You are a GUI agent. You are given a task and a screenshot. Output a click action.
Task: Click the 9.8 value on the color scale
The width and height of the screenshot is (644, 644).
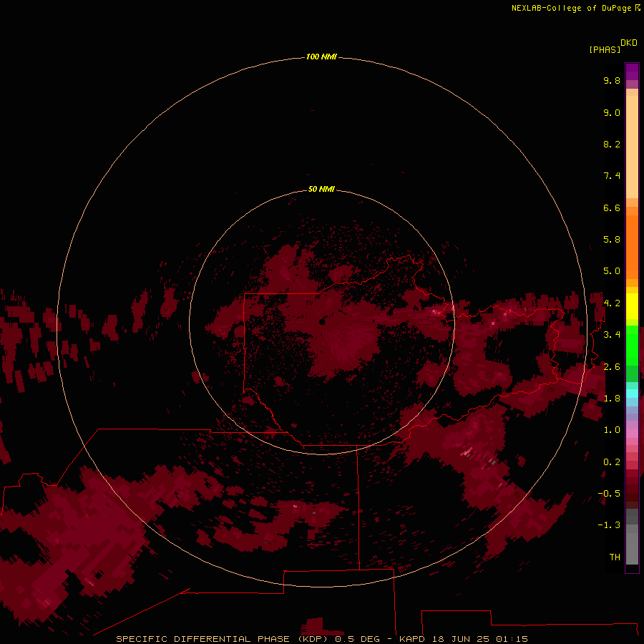(612, 80)
